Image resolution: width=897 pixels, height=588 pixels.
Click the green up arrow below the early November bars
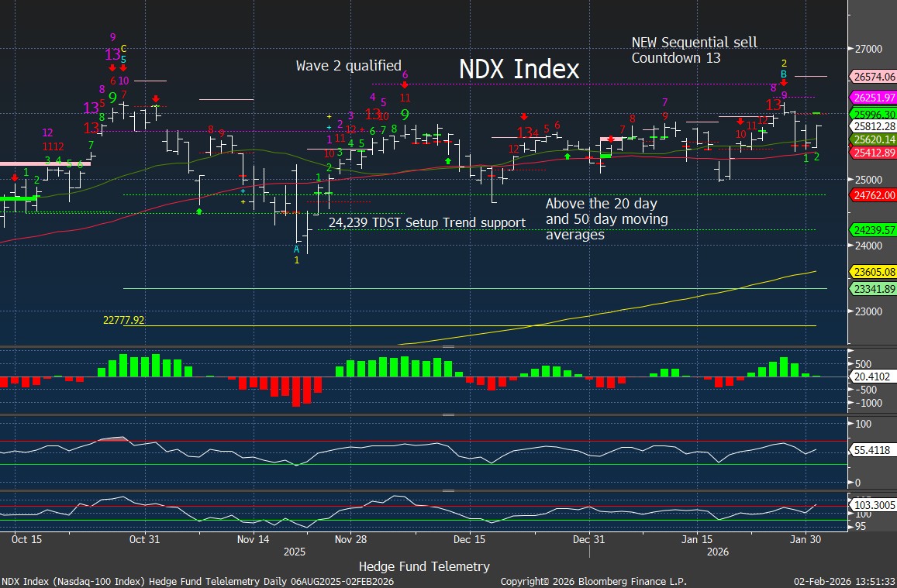(x=199, y=210)
